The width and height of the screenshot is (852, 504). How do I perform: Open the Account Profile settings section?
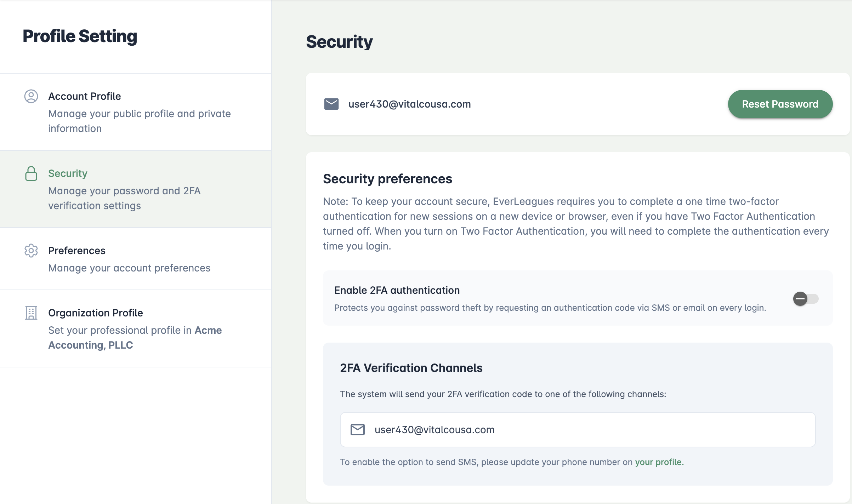(x=85, y=96)
